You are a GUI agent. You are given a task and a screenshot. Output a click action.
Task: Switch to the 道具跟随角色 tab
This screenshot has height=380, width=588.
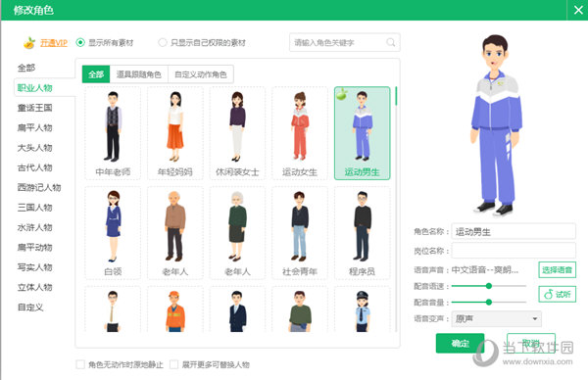point(139,74)
